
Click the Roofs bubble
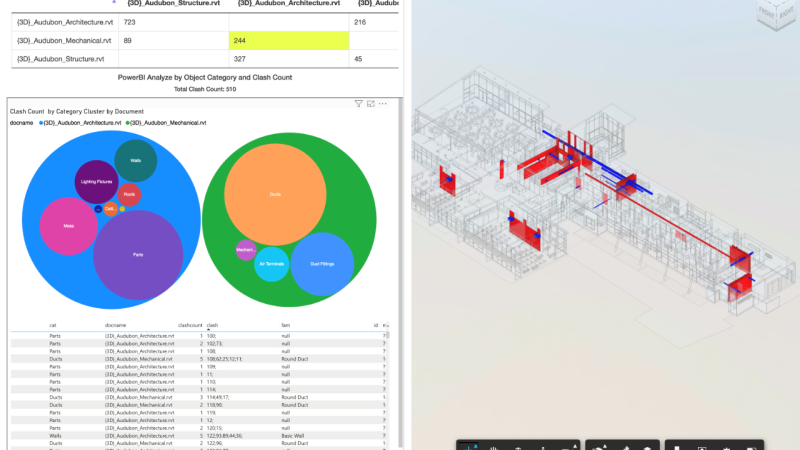[130, 194]
